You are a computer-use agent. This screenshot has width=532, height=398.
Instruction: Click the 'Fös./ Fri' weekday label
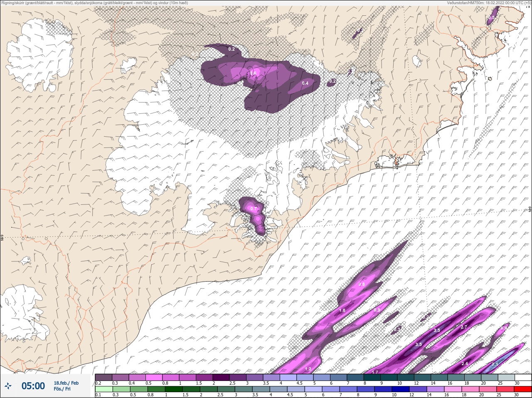(x=62, y=389)
